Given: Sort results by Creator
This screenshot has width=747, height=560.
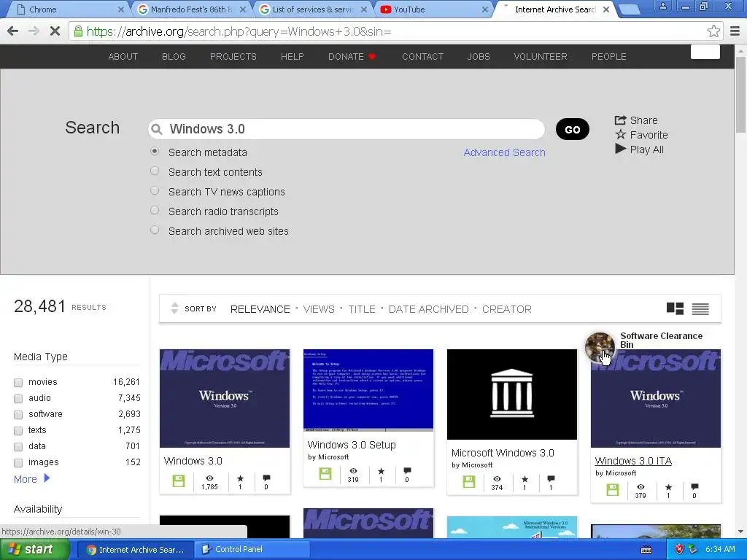Looking at the screenshot, I should (x=506, y=309).
